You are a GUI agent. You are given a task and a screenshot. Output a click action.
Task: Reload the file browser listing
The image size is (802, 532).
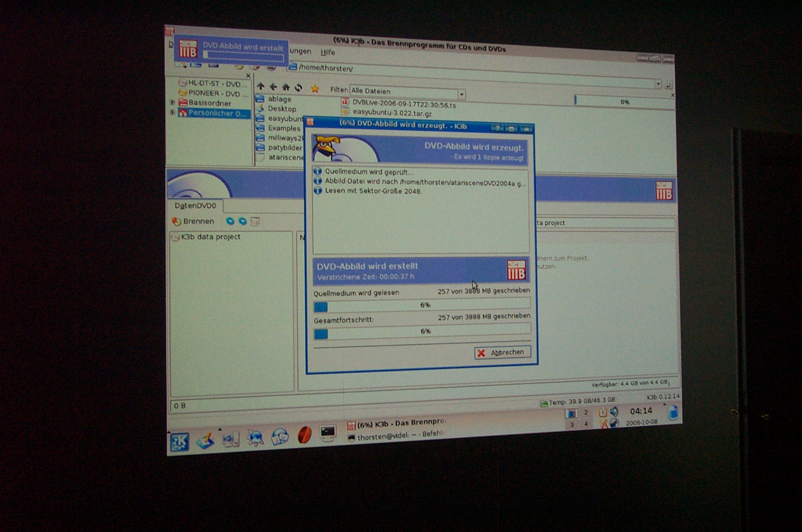pyautogui.click(x=299, y=87)
